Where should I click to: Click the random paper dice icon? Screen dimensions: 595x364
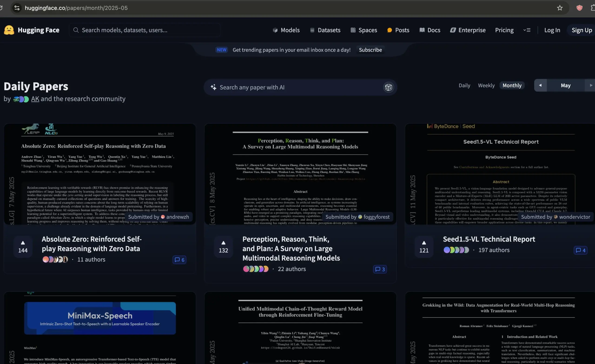(388, 87)
